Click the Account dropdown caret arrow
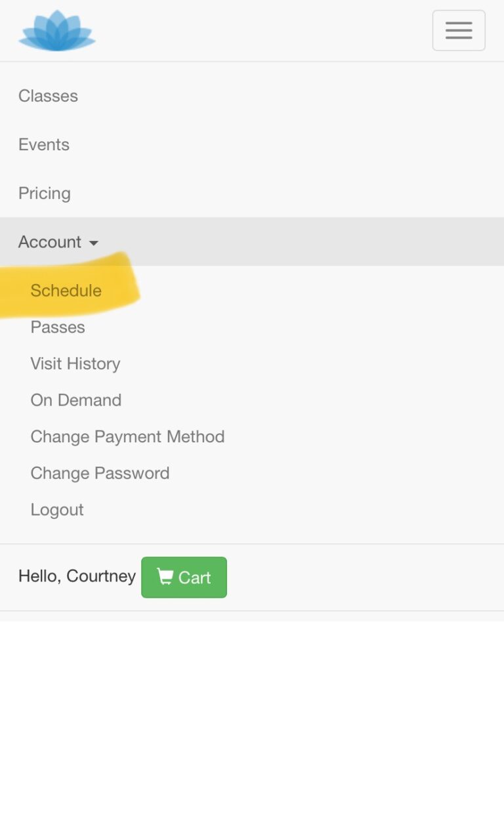The image size is (504, 819). (94, 243)
